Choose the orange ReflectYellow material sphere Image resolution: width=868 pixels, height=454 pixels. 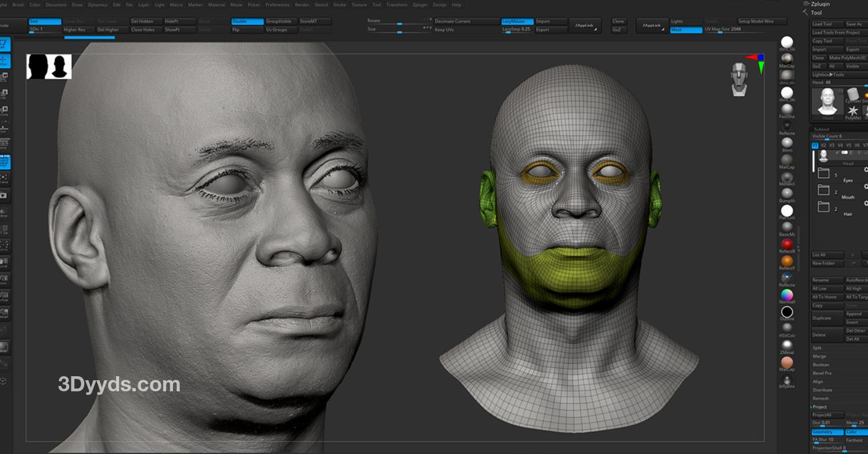tap(787, 261)
